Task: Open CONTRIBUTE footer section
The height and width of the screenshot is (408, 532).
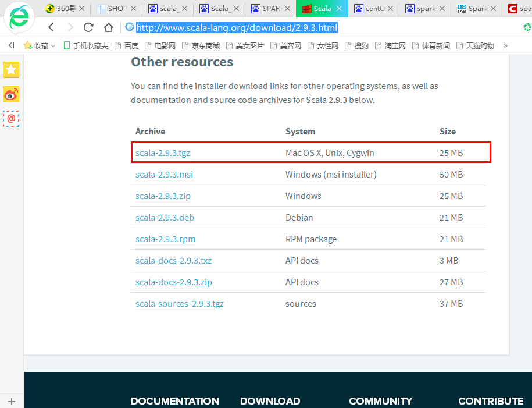Action: [x=491, y=401]
